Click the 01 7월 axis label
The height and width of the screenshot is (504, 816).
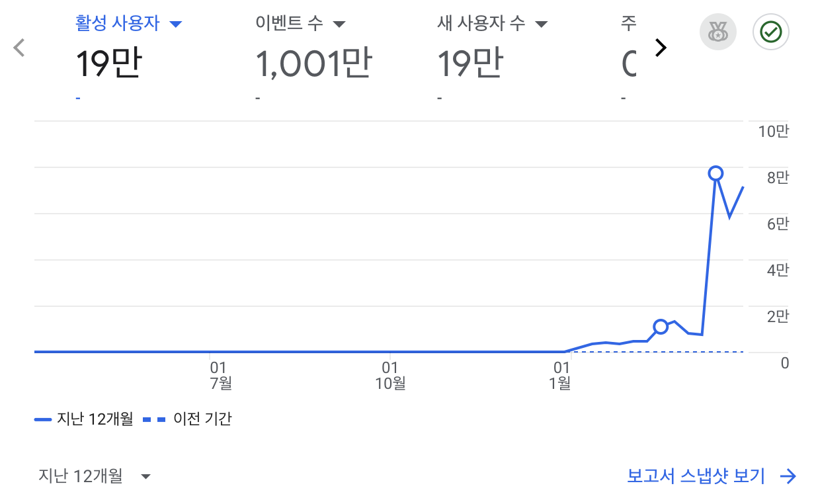pyautogui.click(x=219, y=375)
